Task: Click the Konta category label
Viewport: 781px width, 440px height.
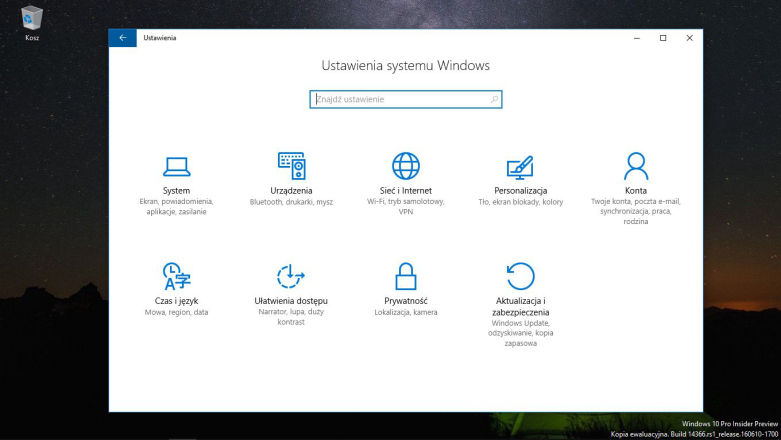Action: click(x=636, y=191)
